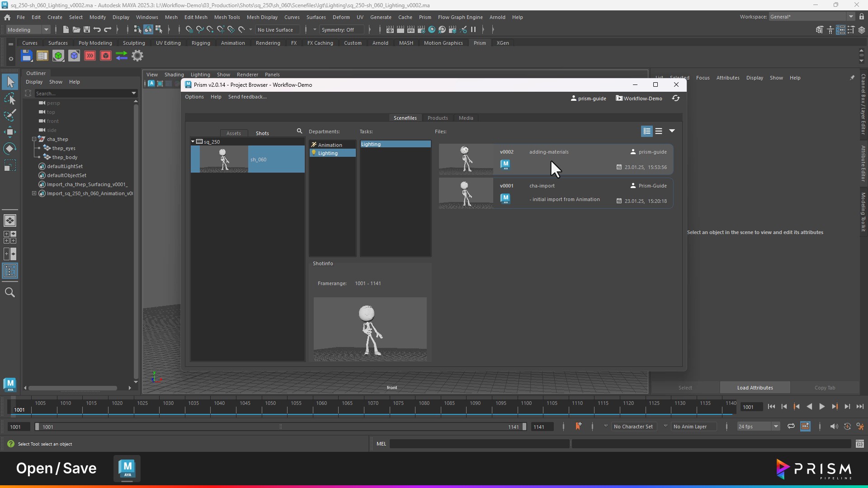Open the Prism Project Browser shelf icon
The image size is (868, 488).
tap(42, 56)
